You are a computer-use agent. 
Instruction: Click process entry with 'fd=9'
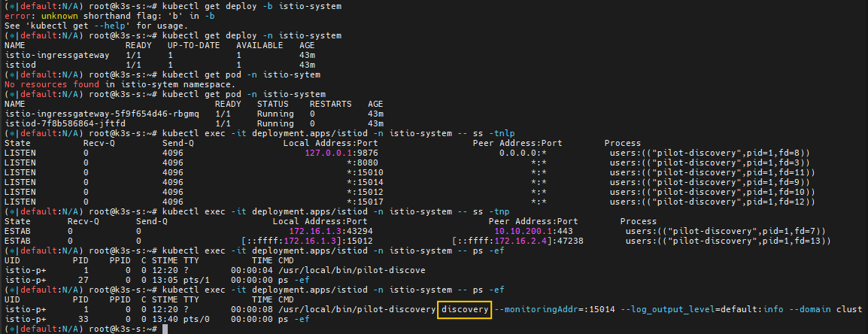[710, 182]
